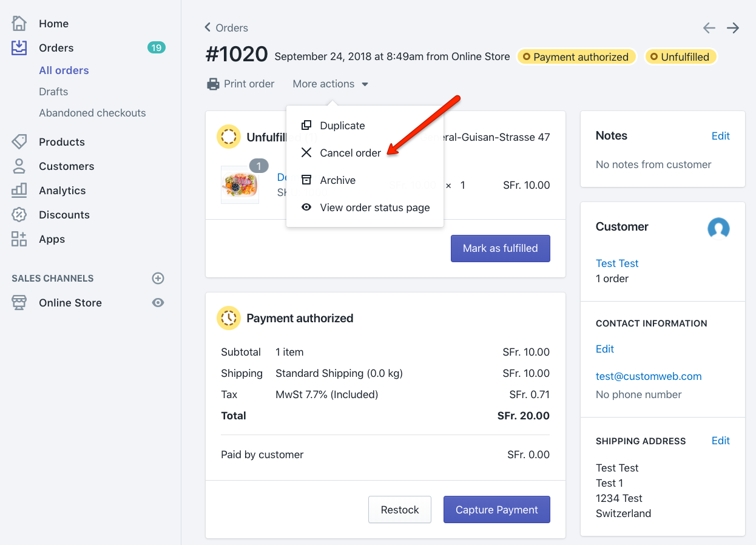The image size is (756, 545).
Task: Click the Home label in sidebar
Action: [53, 24]
